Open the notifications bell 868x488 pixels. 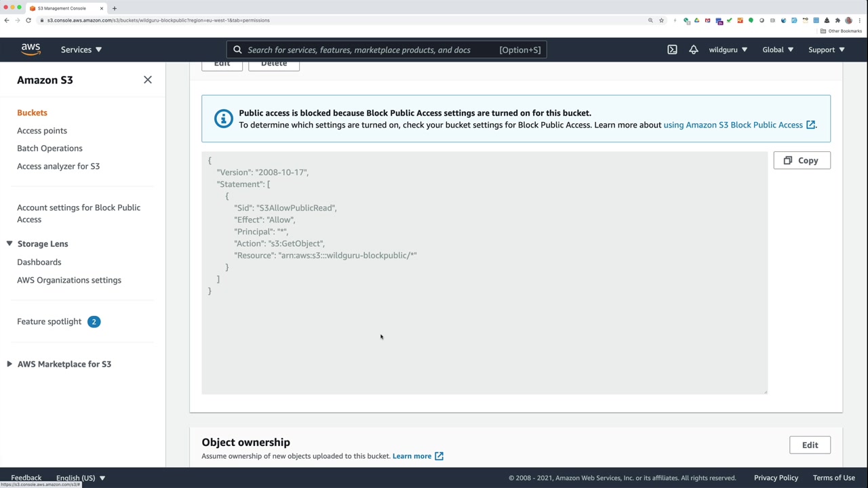693,49
